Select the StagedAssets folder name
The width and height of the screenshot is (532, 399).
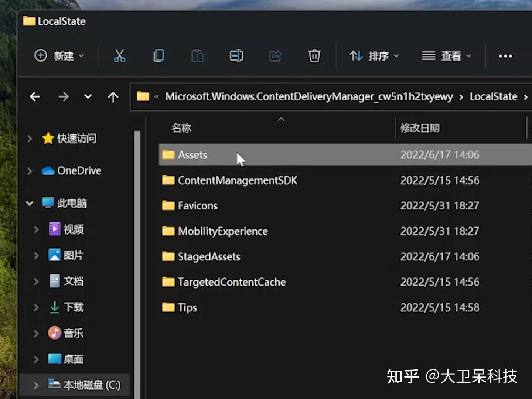coord(209,257)
